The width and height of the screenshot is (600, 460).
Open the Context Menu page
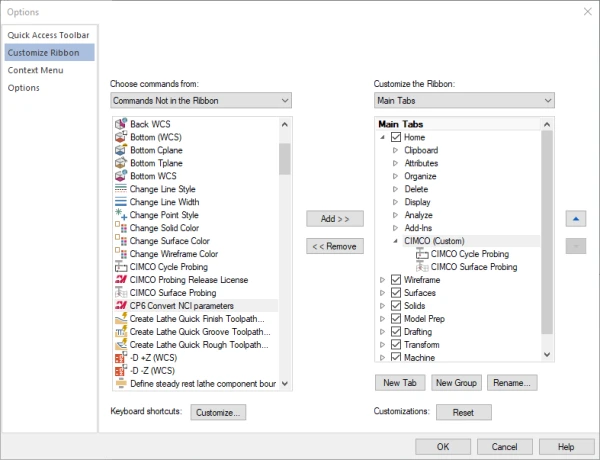click(37, 70)
